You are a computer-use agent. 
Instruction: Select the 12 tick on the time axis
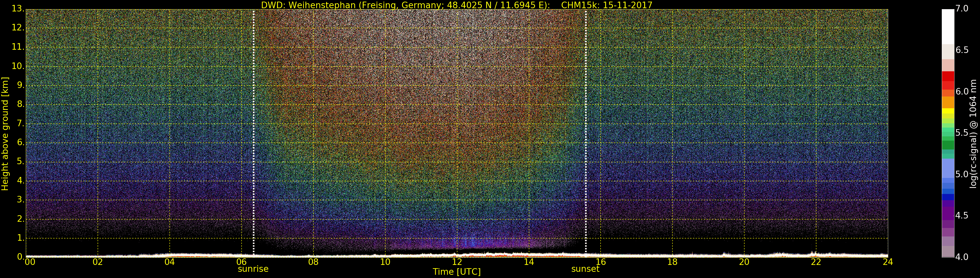tap(457, 262)
